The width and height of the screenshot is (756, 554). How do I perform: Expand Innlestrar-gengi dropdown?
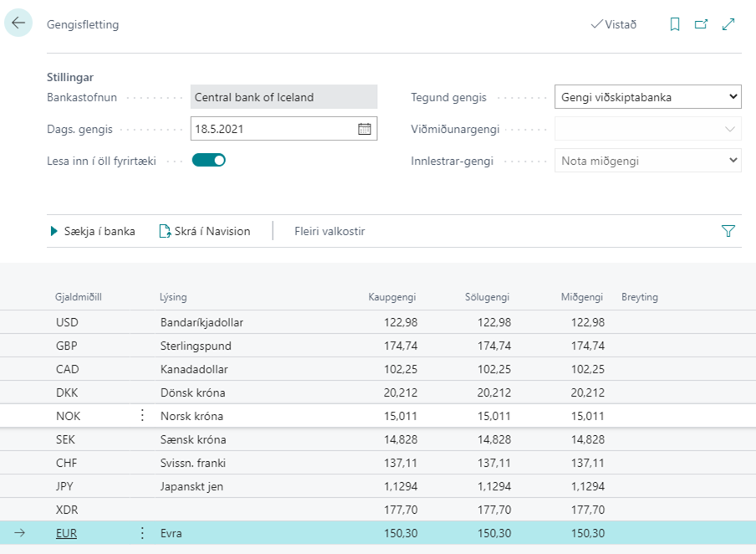coord(648,161)
